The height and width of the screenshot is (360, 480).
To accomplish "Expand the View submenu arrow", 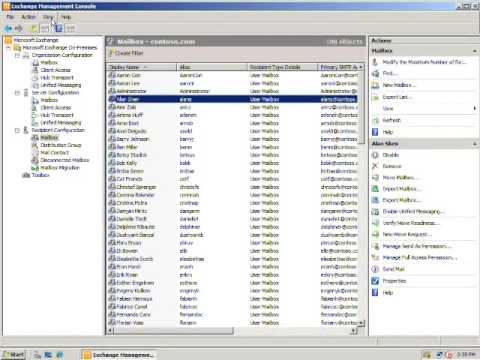I will click(474, 108).
